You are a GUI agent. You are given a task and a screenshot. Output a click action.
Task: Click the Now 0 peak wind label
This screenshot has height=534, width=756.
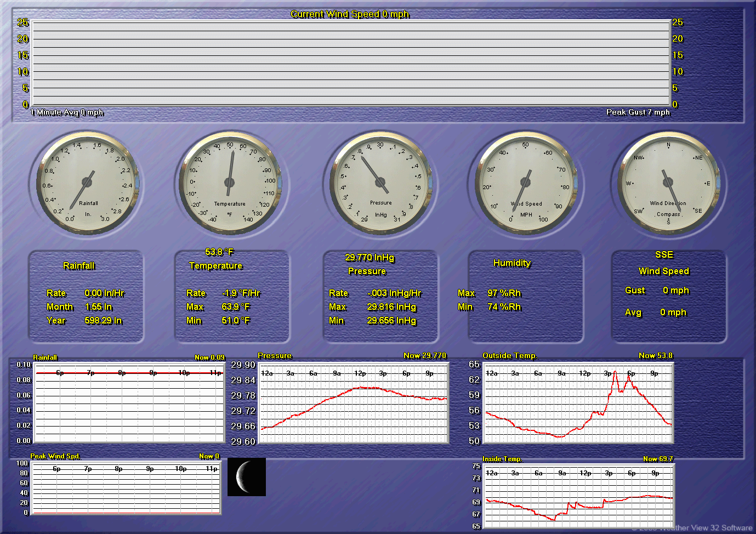pyautogui.click(x=209, y=456)
